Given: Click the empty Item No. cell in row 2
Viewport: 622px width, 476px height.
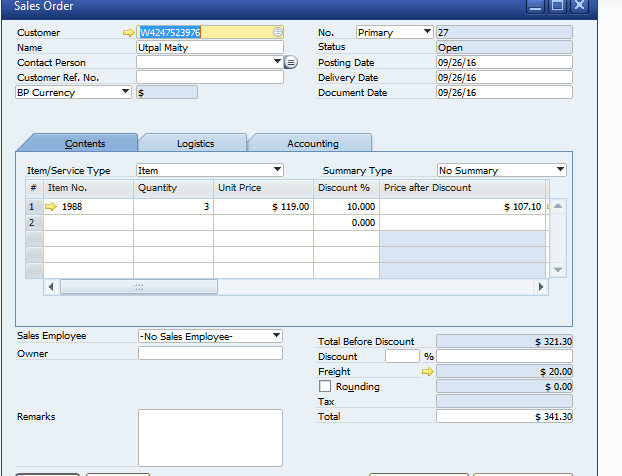Looking at the screenshot, I should click(88, 223).
